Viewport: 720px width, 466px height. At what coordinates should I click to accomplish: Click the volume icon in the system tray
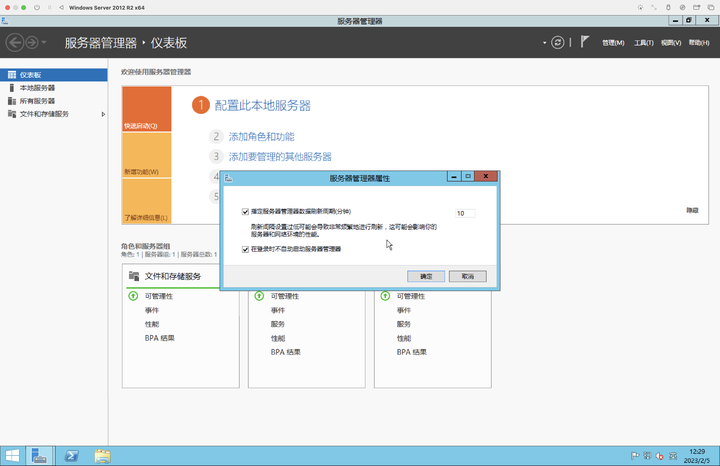[660, 456]
